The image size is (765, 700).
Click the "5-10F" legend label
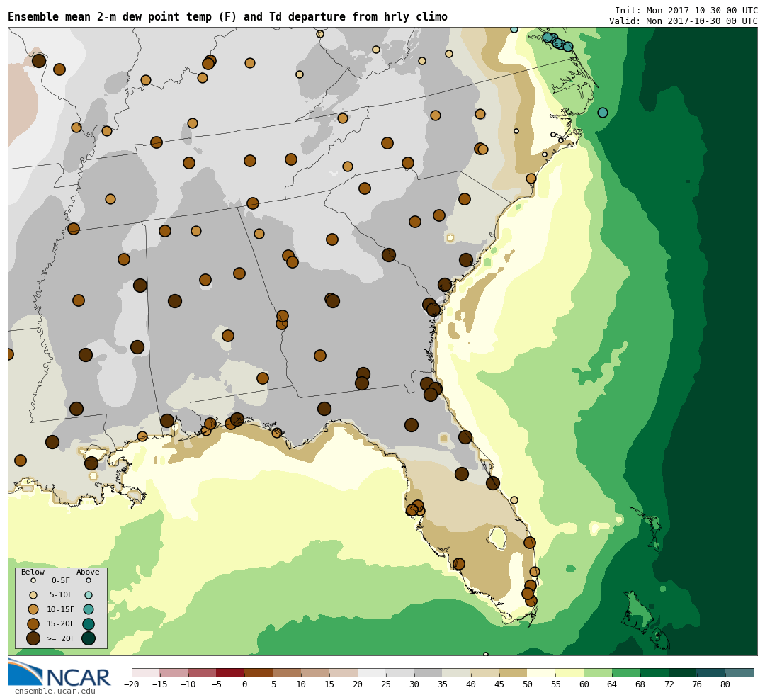(60, 595)
